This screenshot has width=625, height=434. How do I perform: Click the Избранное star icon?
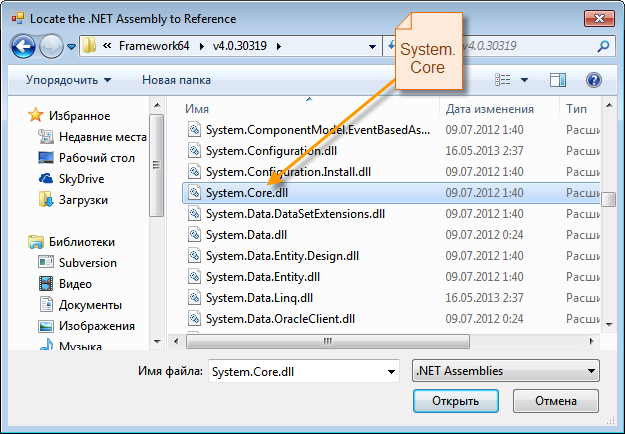pyautogui.click(x=36, y=116)
